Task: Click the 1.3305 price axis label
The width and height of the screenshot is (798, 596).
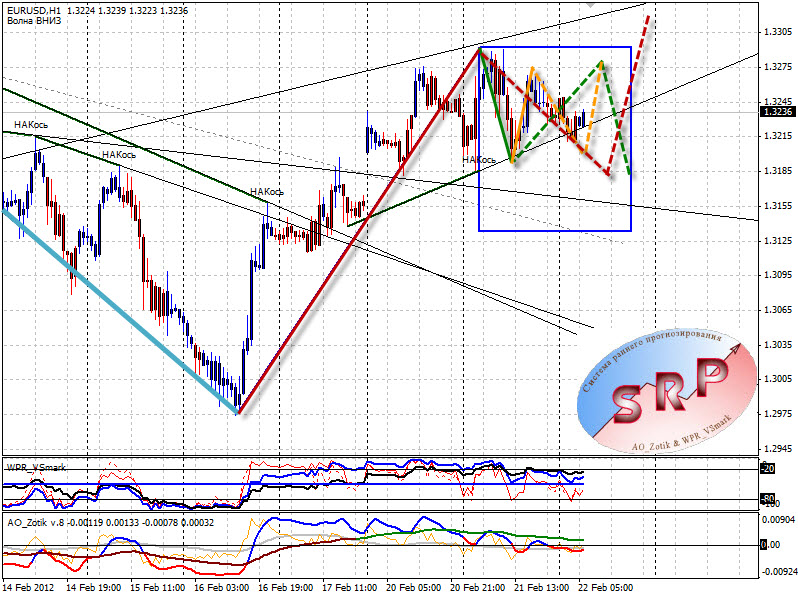Action: click(x=779, y=32)
